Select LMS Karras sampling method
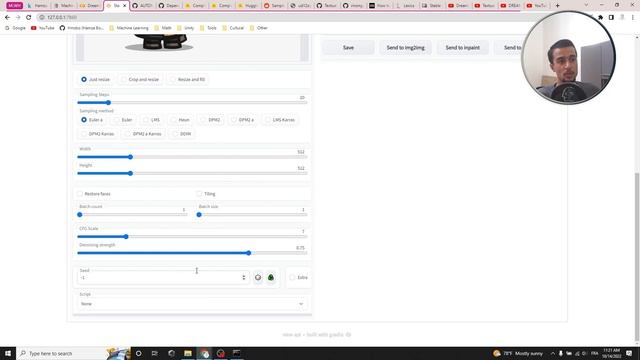This screenshot has height=360, width=640. click(280, 120)
